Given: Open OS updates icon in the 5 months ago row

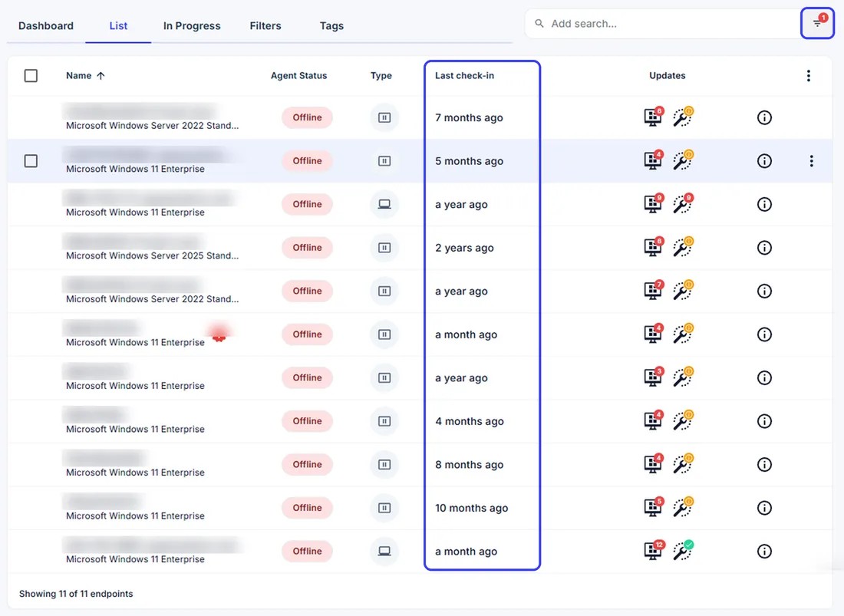Looking at the screenshot, I should [x=654, y=160].
